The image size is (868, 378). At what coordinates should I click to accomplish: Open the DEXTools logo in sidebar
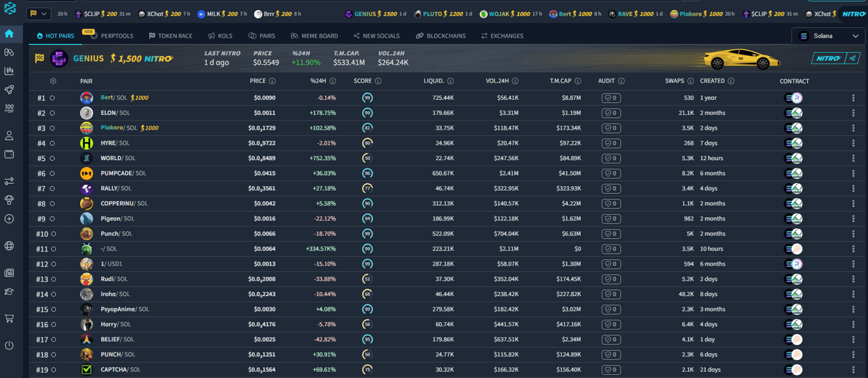[x=10, y=10]
